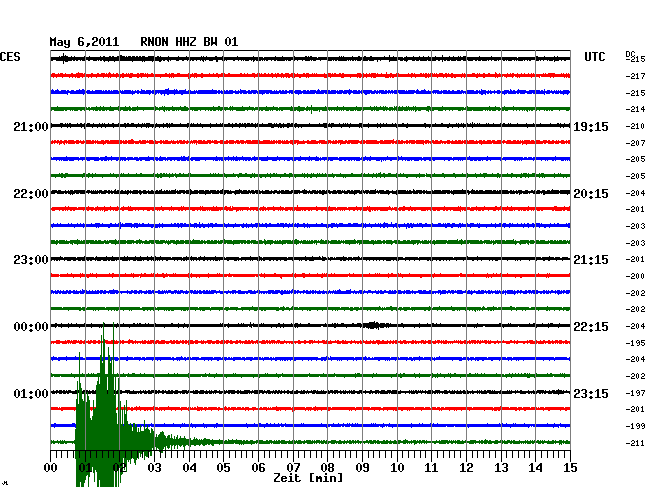This screenshot has width=650, height=494.
Task: Click the minute axis tick label 06
Action: (258, 468)
